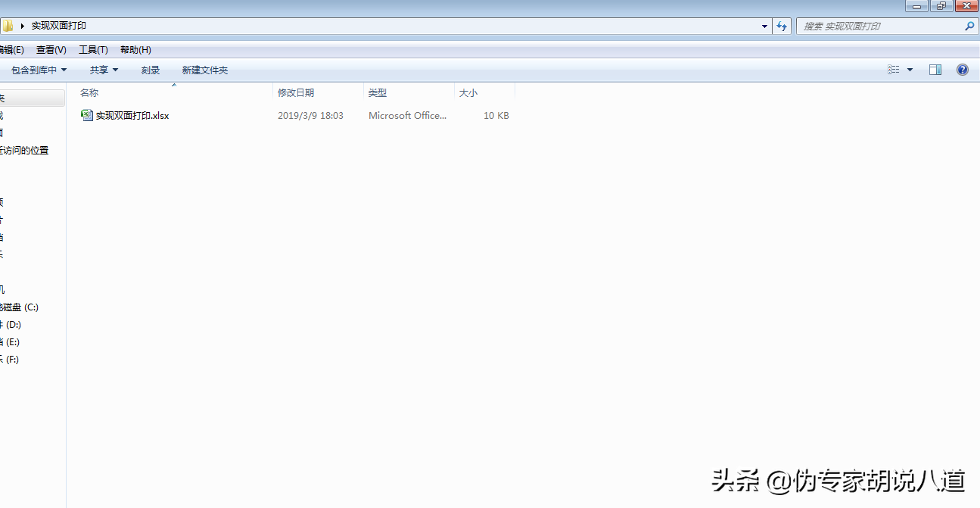This screenshot has width=980, height=508.
Task: Close the Explorer window
Action: pos(966,6)
